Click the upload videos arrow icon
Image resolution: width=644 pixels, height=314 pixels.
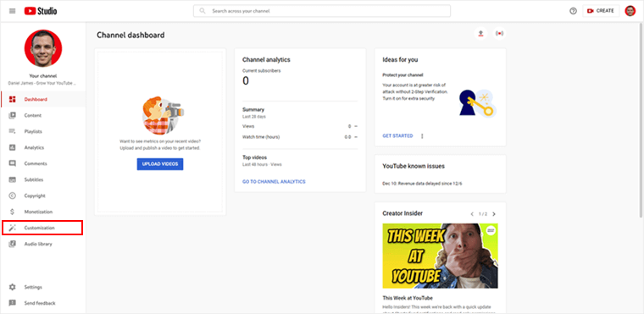point(480,34)
